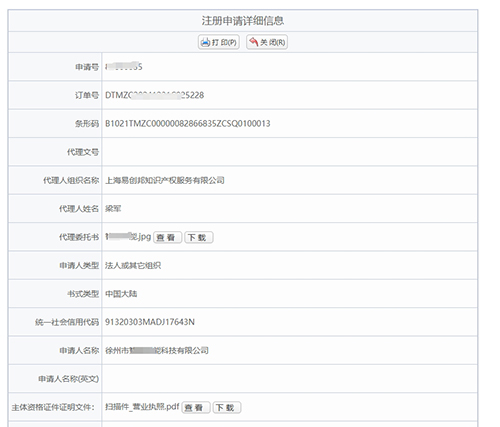
Task: Click the 扫描件_营业执照.pdf filename text
Action: pyautogui.click(x=142, y=407)
